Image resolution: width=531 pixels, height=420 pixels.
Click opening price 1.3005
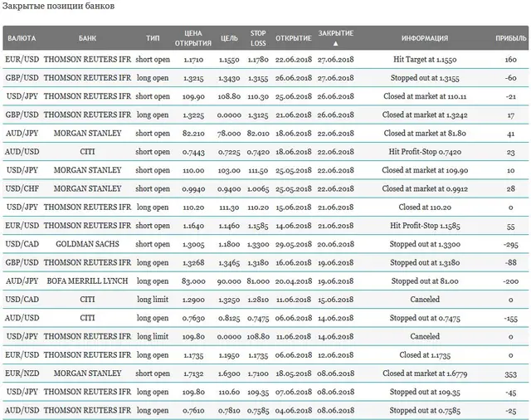tap(193, 244)
